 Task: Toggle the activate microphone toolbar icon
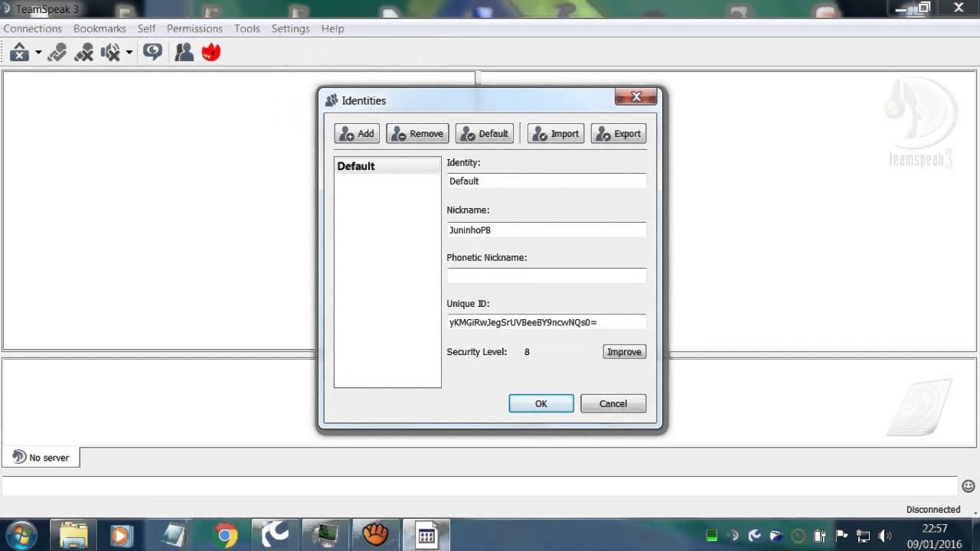point(57,52)
